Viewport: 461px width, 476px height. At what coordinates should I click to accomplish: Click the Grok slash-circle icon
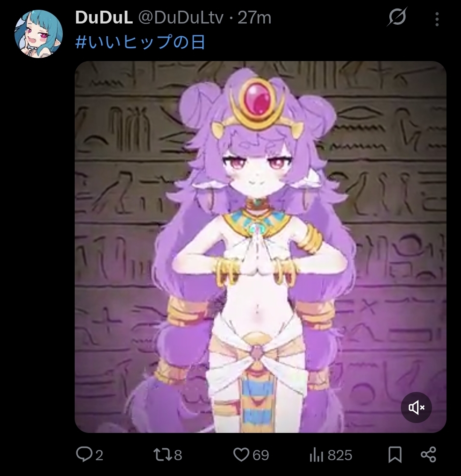pyautogui.click(x=397, y=18)
